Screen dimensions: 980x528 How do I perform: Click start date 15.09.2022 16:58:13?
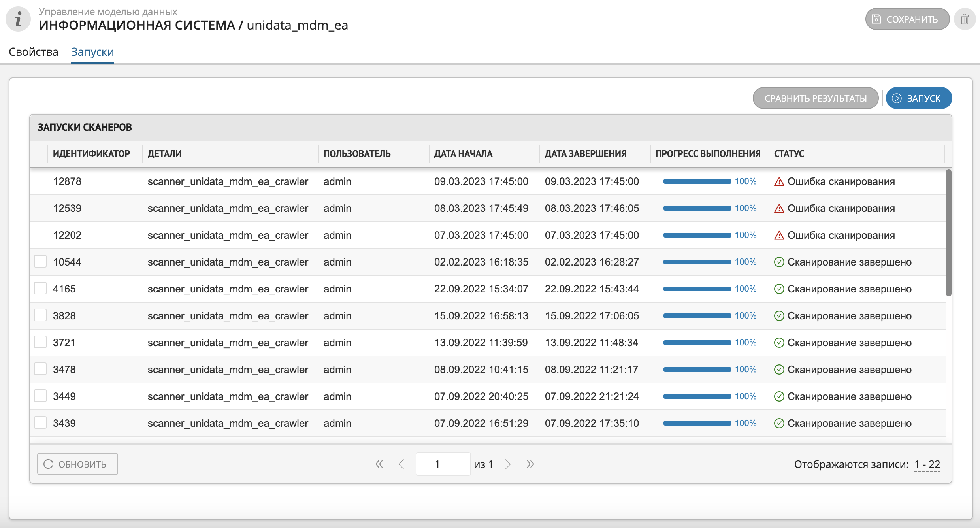pos(481,316)
